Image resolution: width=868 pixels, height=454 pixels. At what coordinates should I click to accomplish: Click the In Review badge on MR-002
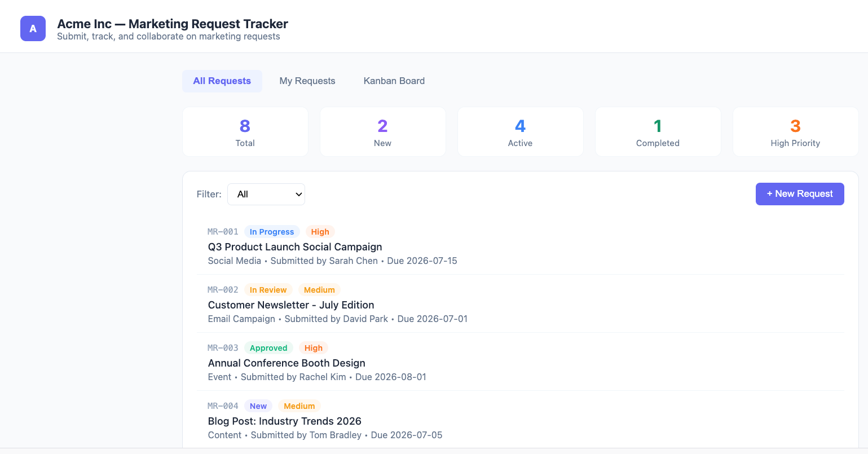pos(268,290)
